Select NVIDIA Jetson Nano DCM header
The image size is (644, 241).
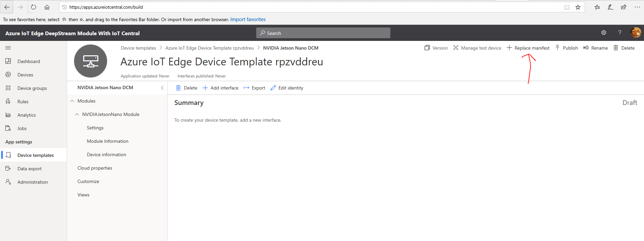coord(105,87)
